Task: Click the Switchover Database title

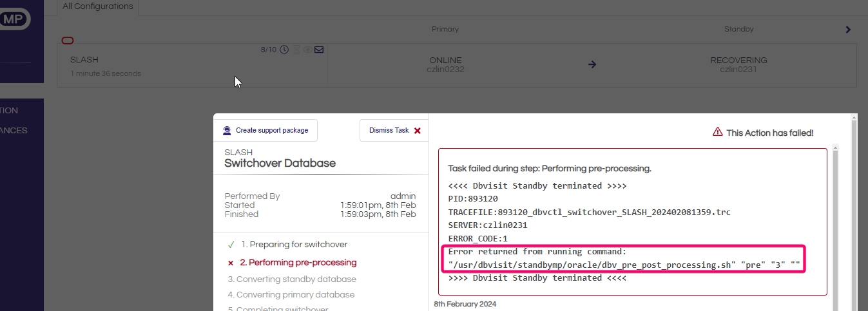Action: click(280, 164)
